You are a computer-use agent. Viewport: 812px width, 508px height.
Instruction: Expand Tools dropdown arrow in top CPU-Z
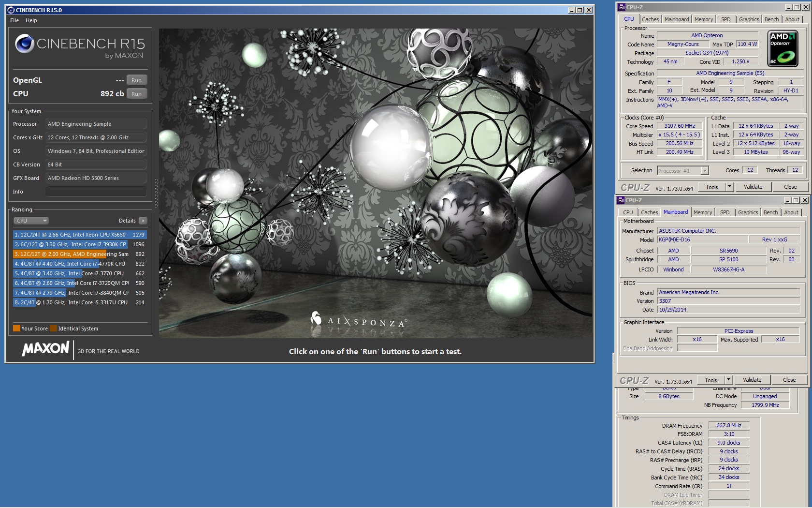point(730,187)
